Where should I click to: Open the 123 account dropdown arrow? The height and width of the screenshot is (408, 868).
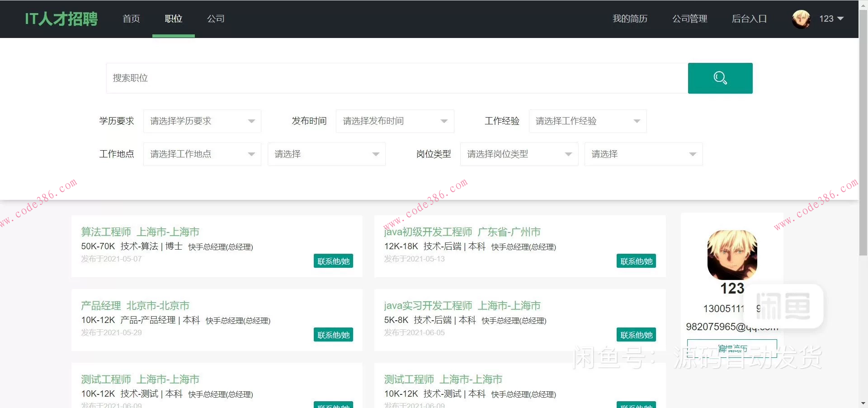[x=840, y=19]
